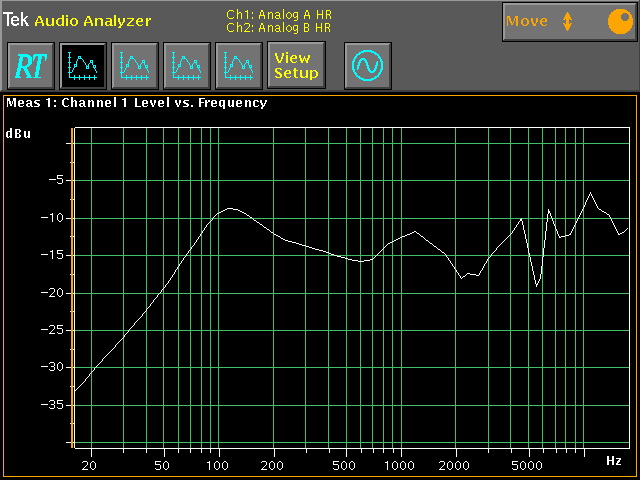The width and height of the screenshot is (640, 480).
Task: Select the second graph view icon
Action: [134, 66]
